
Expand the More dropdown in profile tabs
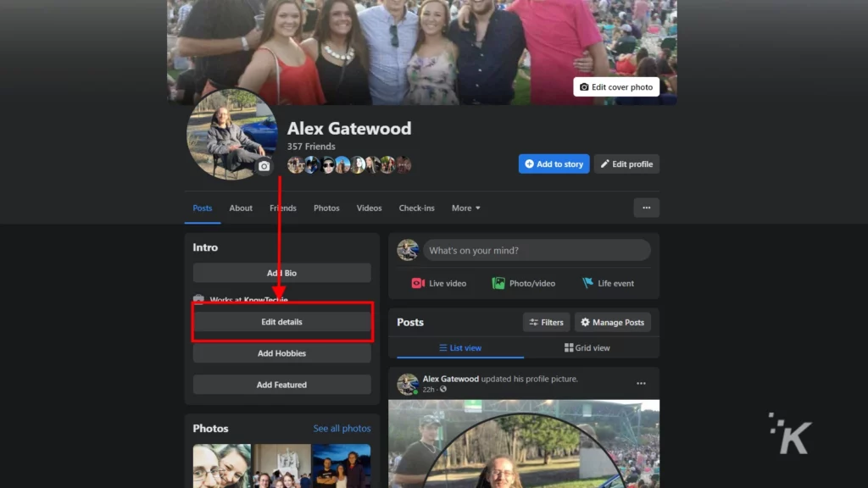(465, 208)
